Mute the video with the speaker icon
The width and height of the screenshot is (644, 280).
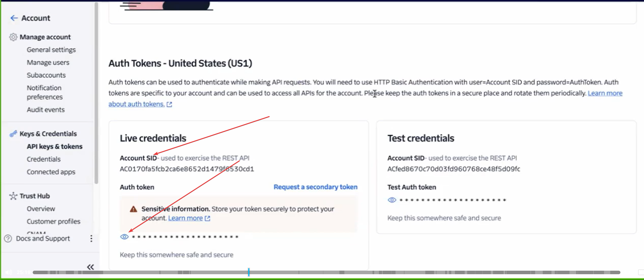8,272
